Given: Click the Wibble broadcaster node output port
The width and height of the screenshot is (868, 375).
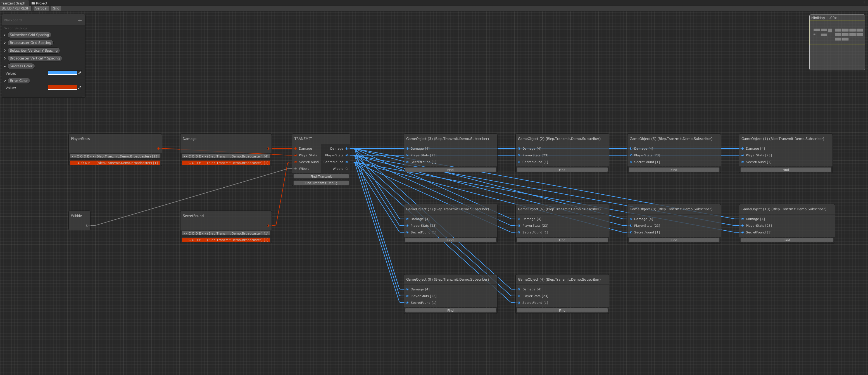Looking at the screenshot, I should click(87, 226).
